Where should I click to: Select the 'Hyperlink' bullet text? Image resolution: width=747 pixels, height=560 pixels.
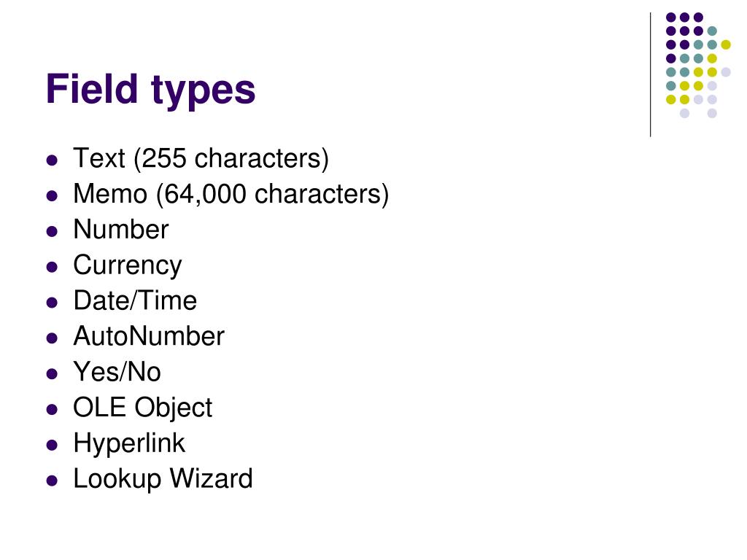129,444
